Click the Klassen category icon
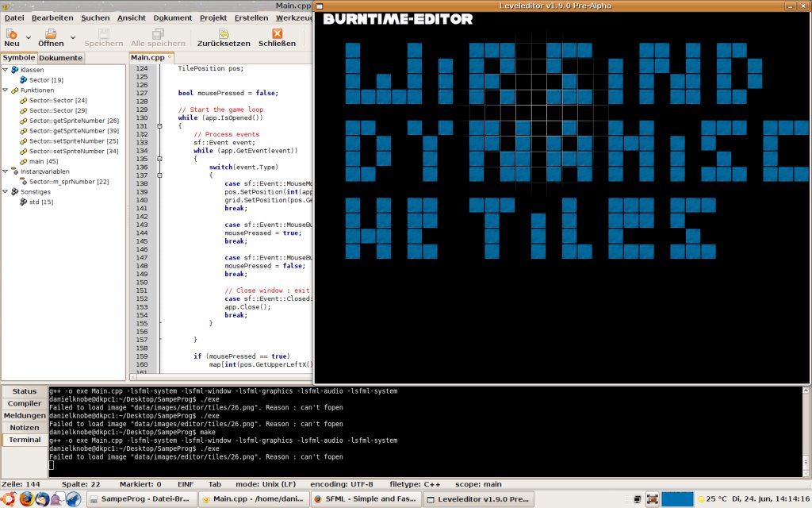Screen dimensions: 812x508 pyautogui.click(x=14, y=70)
